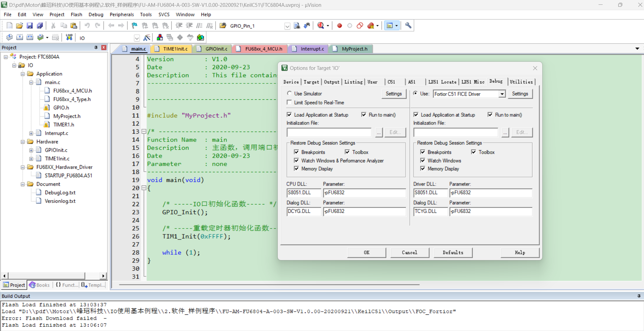
Task: Enable Limit Speed to Real-Time checkbox
Action: (x=289, y=102)
